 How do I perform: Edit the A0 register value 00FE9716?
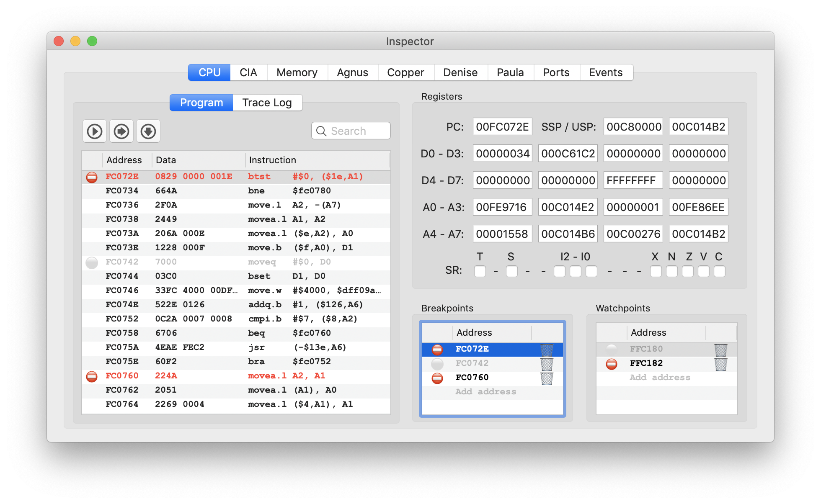tap(502, 207)
